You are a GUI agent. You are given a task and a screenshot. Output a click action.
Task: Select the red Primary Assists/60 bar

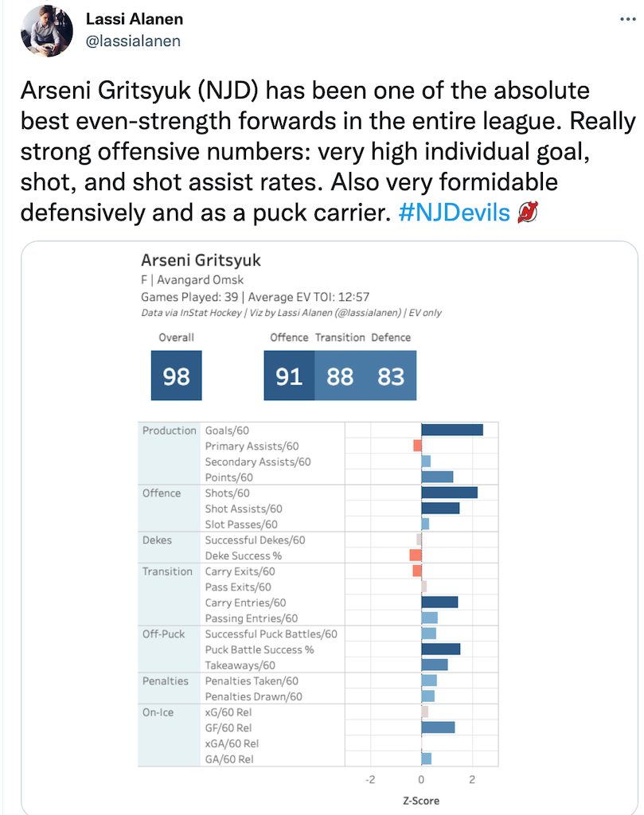pos(417,446)
